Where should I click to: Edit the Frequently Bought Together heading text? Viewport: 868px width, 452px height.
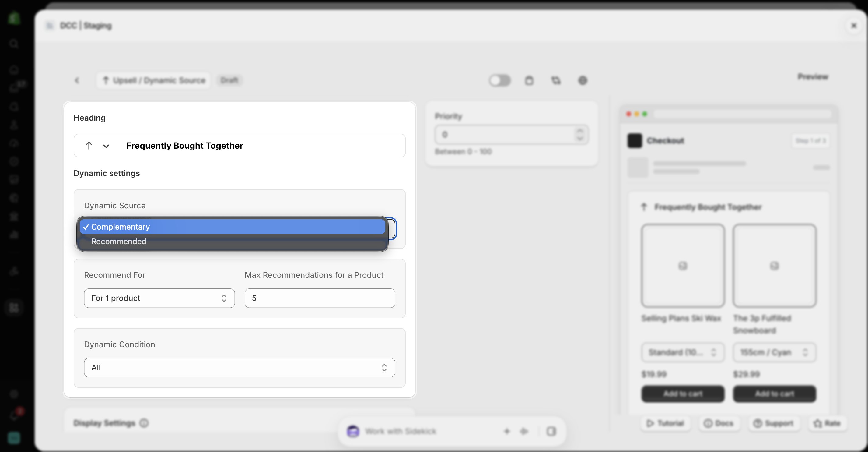[x=185, y=146]
